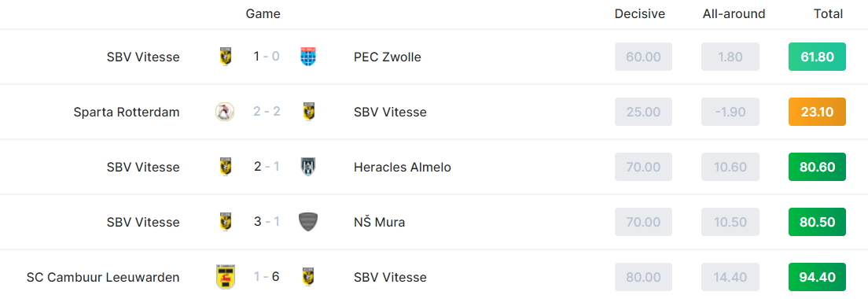Click the Total column header
The image size is (868, 299).
click(x=828, y=14)
